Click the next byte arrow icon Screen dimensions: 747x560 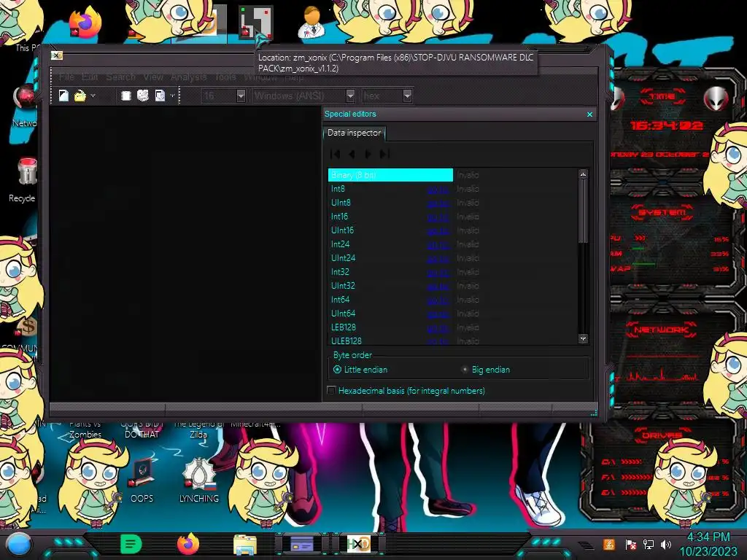tap(368, 154)
